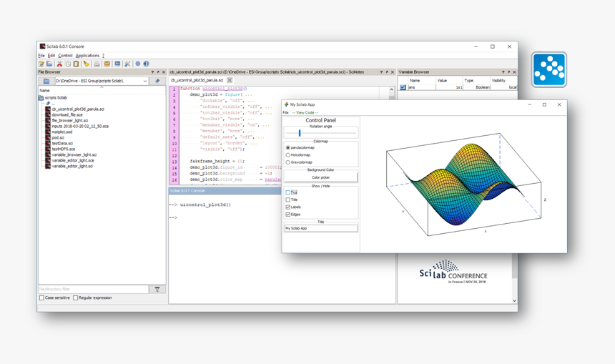This screenshot has width=615, height=364.
Task: Click SciNotes scroll up arrow
Action: click(391, 89)
